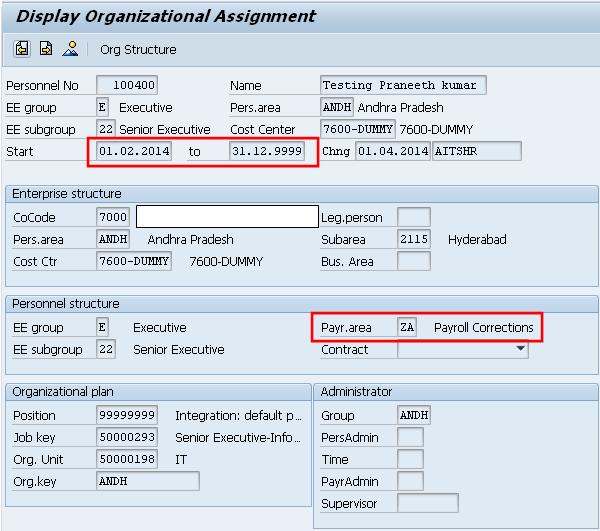
Task: Select the Display Organizational Assignment title
Action: point(166,16)
